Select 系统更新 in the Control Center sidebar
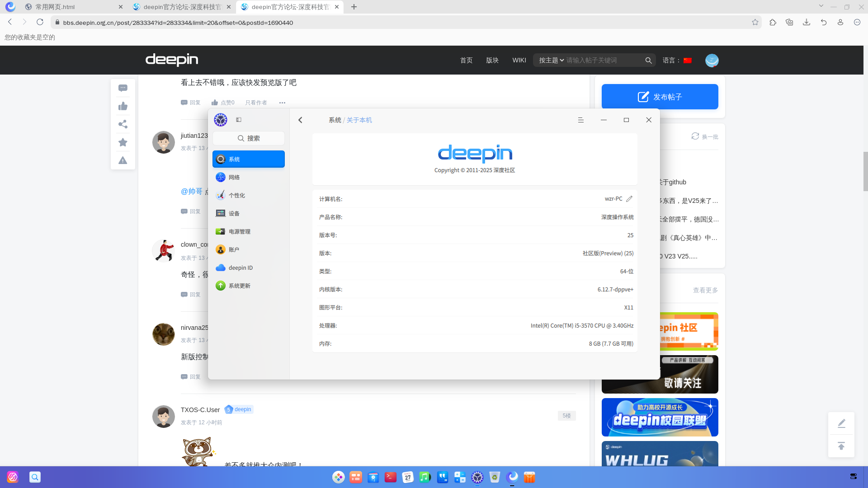The height and width of the screenshot is (488, 868). coord(249,286)
